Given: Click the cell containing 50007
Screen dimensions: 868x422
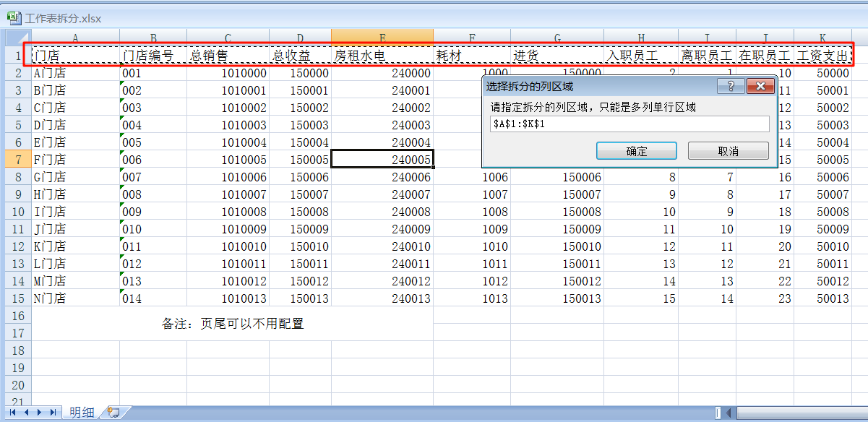Looking at the screenshot, I should [822, 194].
